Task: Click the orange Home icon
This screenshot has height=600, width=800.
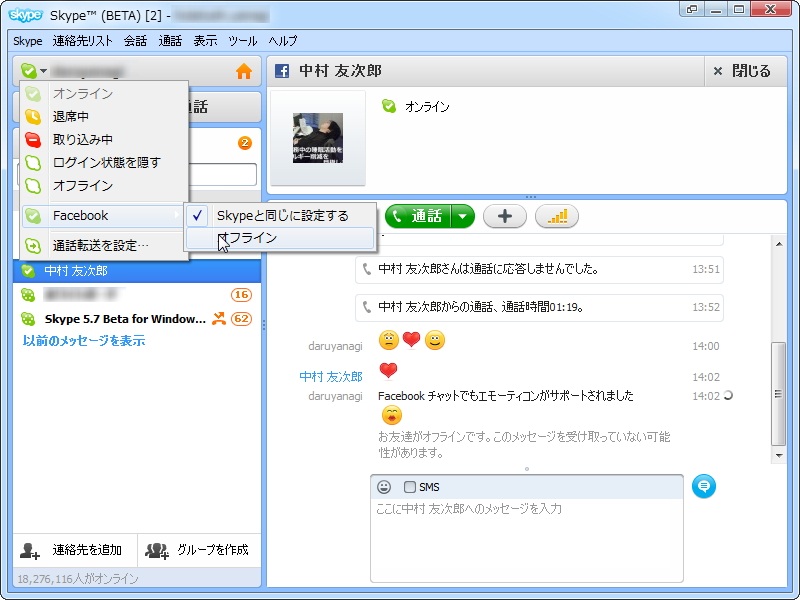Action: click(x=244, y=71)
